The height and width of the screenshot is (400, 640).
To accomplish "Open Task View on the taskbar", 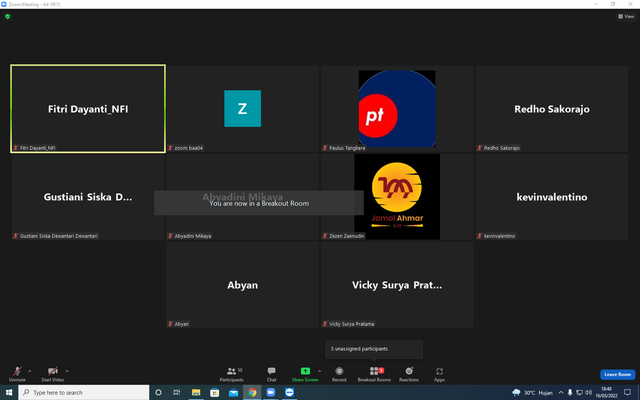I will click(x=176, y=392).
